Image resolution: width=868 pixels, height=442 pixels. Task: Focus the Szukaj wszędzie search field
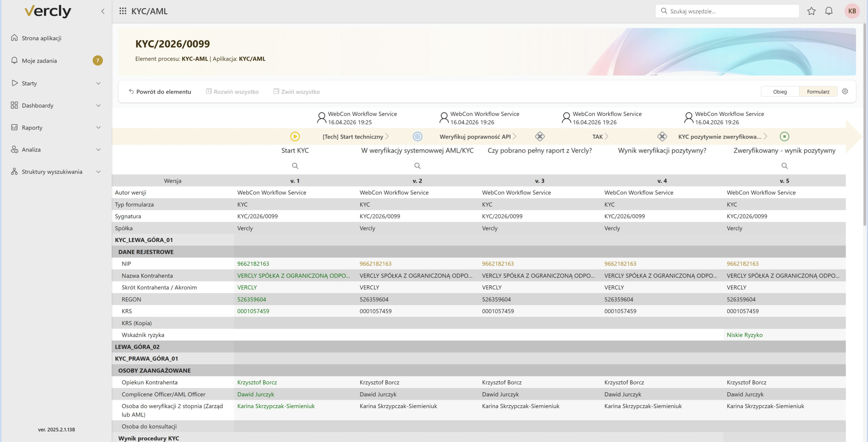pos(727,11)
